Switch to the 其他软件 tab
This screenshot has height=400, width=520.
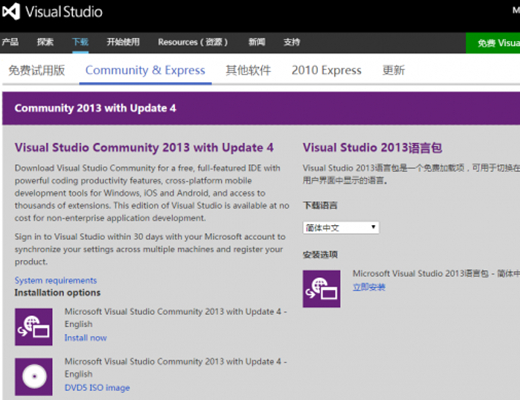click(248, 70)
